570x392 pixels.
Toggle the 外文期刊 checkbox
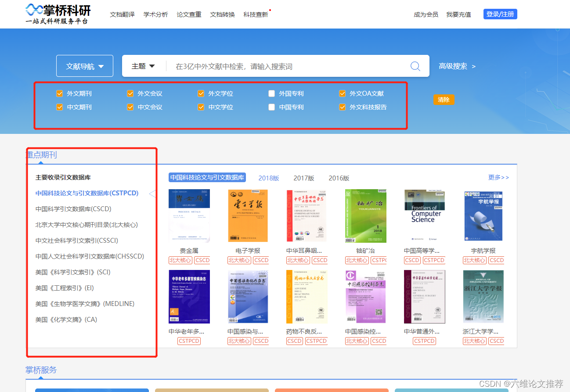pos(59,94)
